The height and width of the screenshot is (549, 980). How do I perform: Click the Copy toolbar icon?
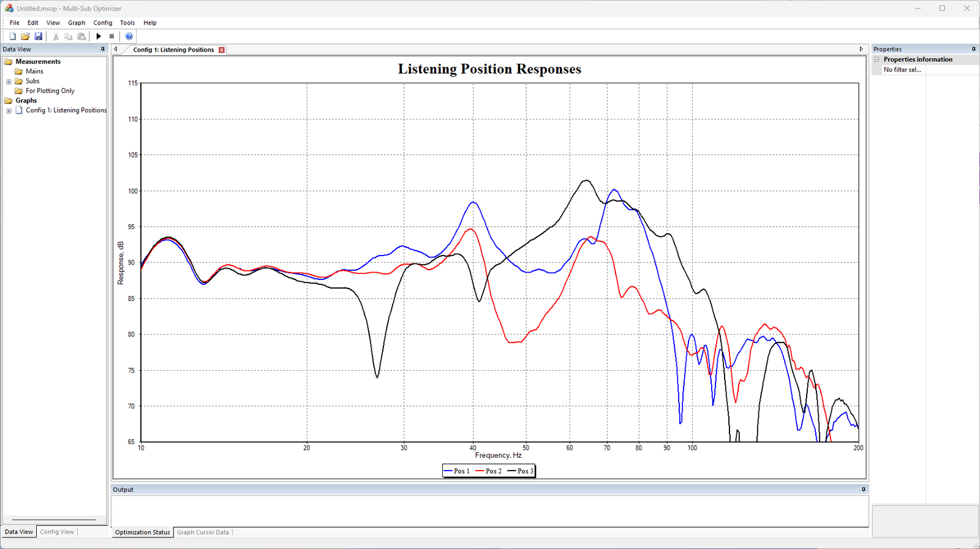pos(69,36)
